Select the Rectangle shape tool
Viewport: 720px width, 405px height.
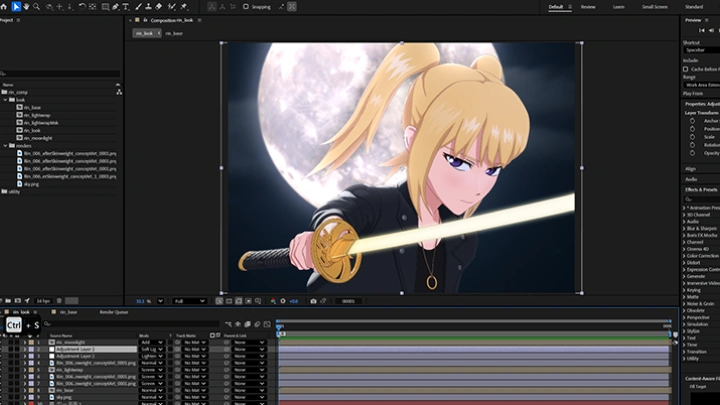click(105, 6)
